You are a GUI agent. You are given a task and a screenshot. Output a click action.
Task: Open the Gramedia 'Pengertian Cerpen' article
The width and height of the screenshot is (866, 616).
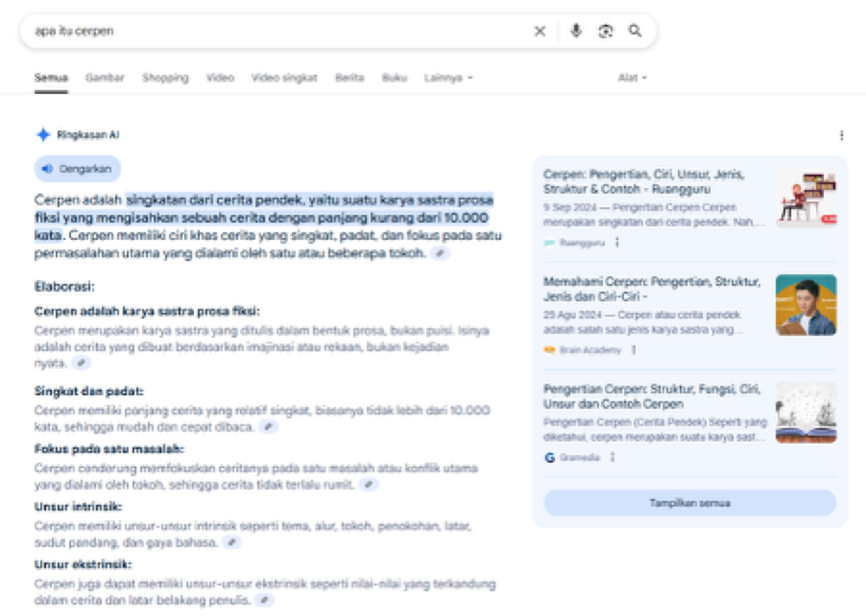click(652, 396)
